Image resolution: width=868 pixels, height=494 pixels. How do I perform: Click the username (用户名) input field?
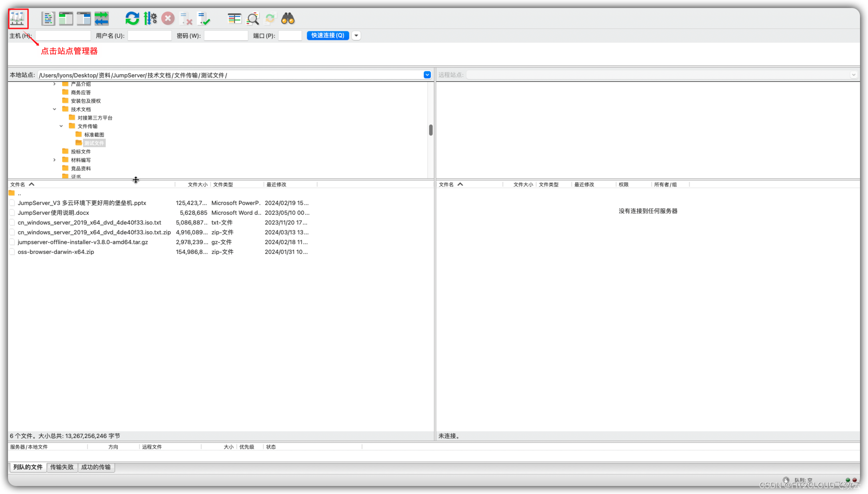click(150, 36)
